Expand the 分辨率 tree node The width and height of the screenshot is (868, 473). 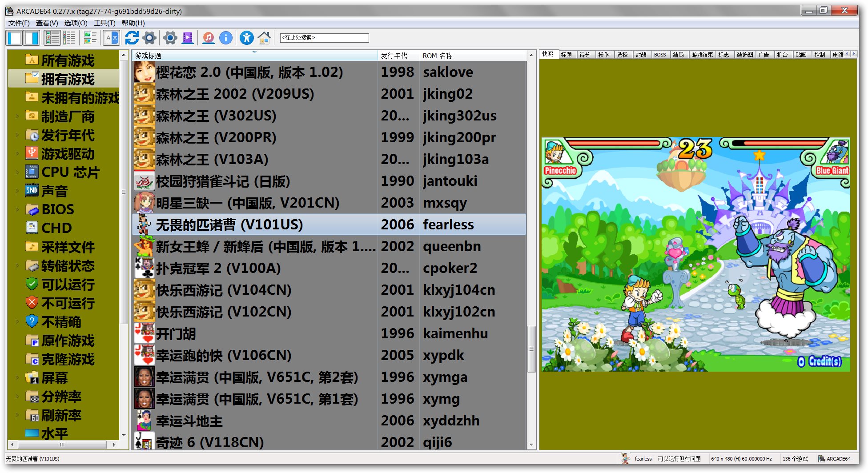(x=17, y=397)
